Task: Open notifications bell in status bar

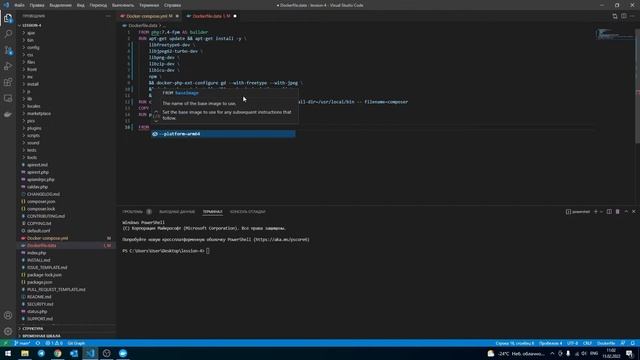Action: click(633, 343)
